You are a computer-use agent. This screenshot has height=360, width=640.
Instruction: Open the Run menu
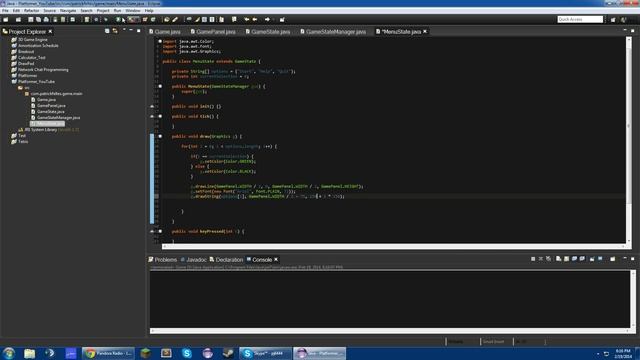[x=118, y=11]
